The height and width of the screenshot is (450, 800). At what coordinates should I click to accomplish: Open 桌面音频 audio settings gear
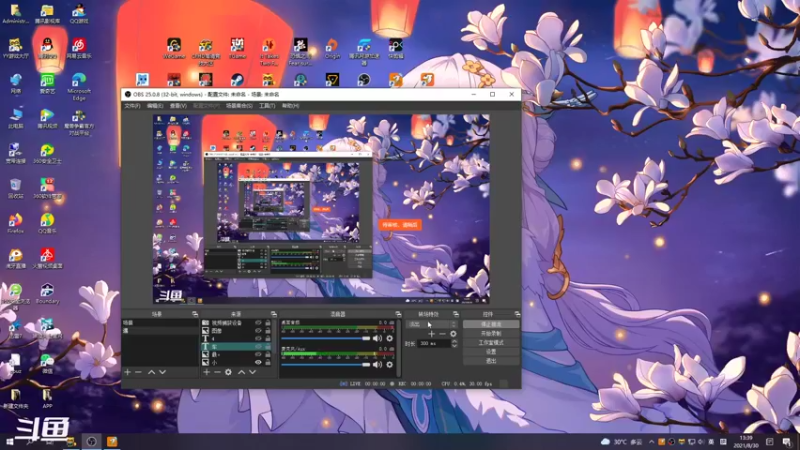pos(390,338)
